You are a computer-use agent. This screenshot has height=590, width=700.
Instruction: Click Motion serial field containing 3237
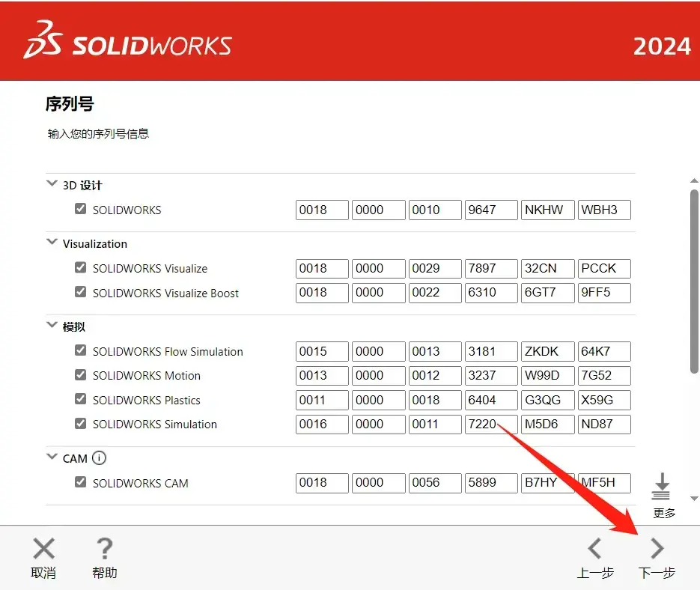click(491, 376)
